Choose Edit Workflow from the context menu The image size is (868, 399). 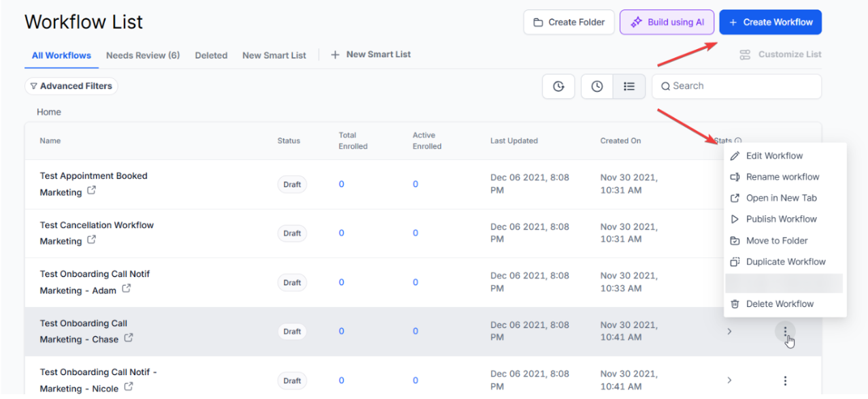click(x=774, y=156)
